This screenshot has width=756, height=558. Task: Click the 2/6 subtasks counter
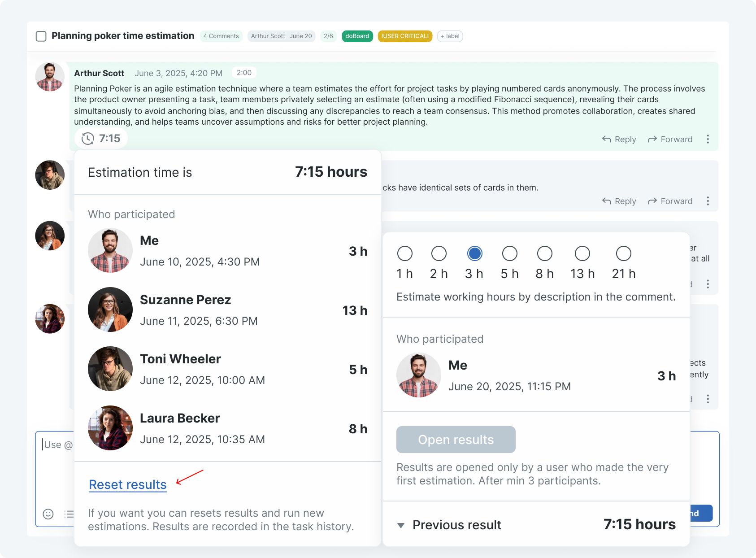click(328, 36)
